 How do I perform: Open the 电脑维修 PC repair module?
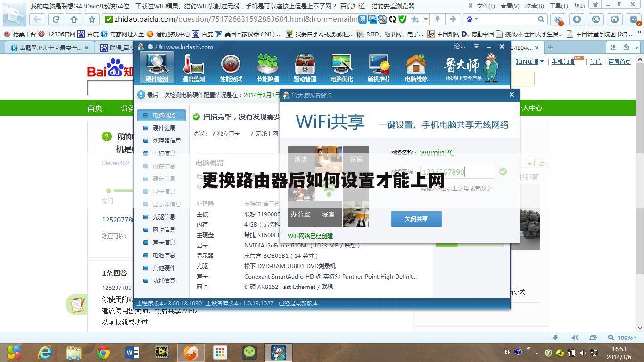[x=416, y=67]
